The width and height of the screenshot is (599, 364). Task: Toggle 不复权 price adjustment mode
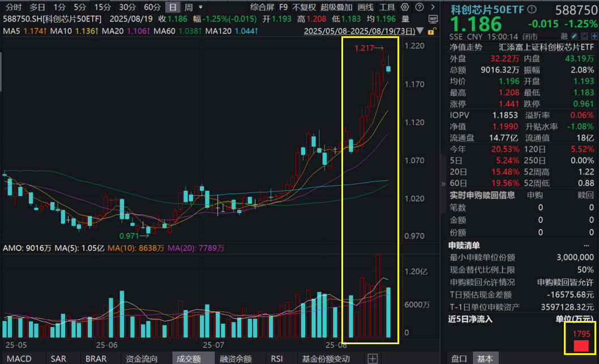coord(303,7)
